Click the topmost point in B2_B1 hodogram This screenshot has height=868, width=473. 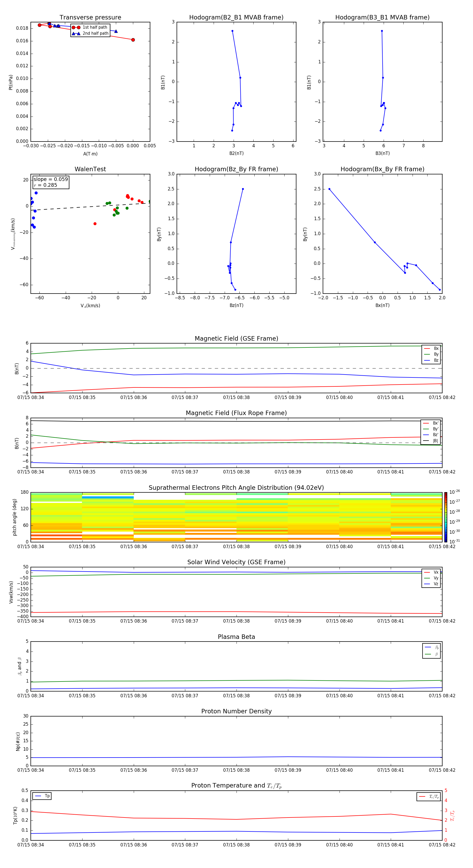click(x=232, y=31)
